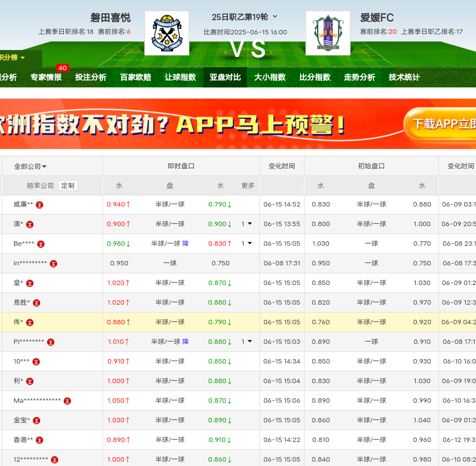
Task: Click 1.040 initial odds in 金宝* row
Action: [422, 420]
